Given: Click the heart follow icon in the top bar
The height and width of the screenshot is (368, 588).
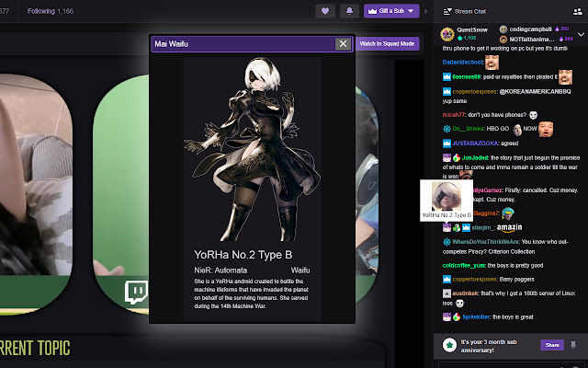Looking at the screenshot, I should click(x=325, y=11).
